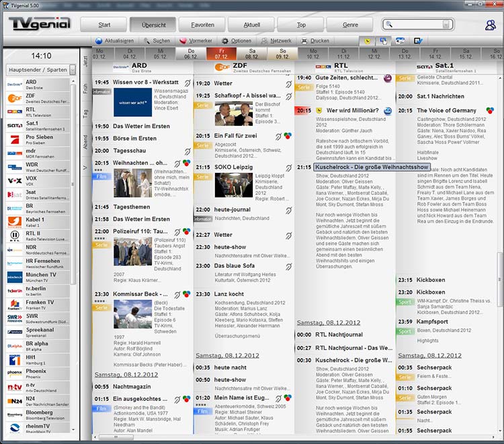Click the channel list scrollbar down arrow

tap(73, 429)
